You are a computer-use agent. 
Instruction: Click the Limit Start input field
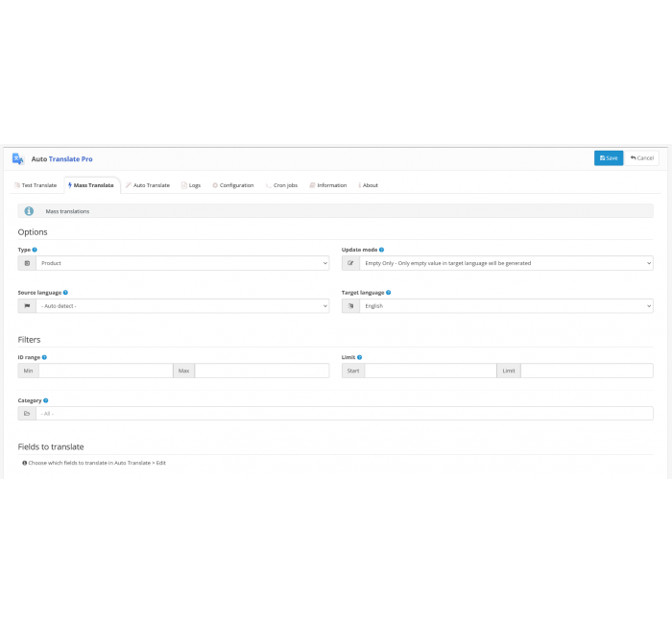click(x=431, y=371)
